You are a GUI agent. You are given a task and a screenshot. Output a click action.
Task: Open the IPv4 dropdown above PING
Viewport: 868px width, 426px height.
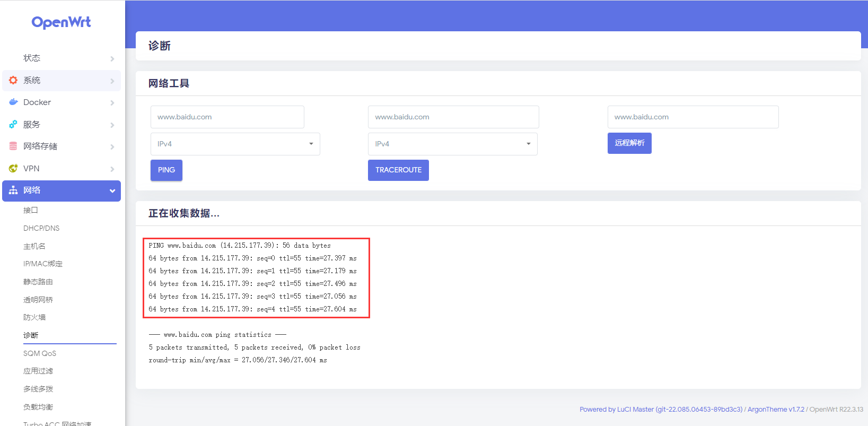tap(235, 144)
